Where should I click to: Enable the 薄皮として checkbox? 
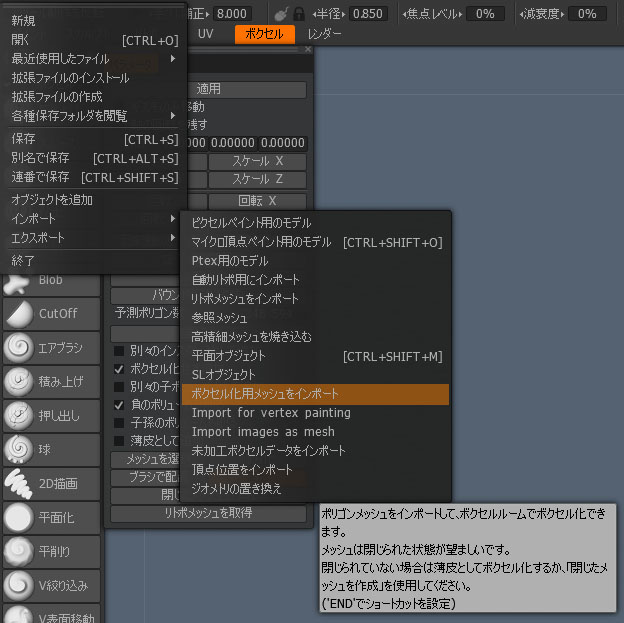tap(119, 441)
